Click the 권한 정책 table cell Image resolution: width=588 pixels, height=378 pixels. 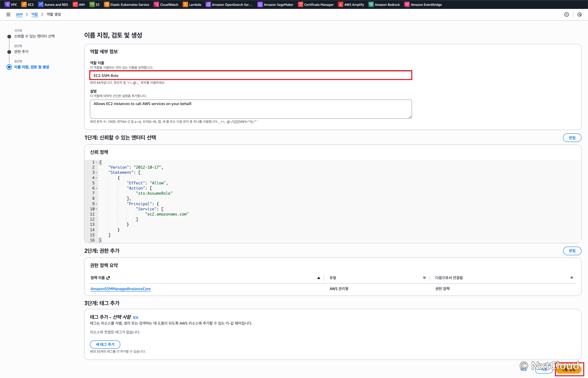click(442, 289)
